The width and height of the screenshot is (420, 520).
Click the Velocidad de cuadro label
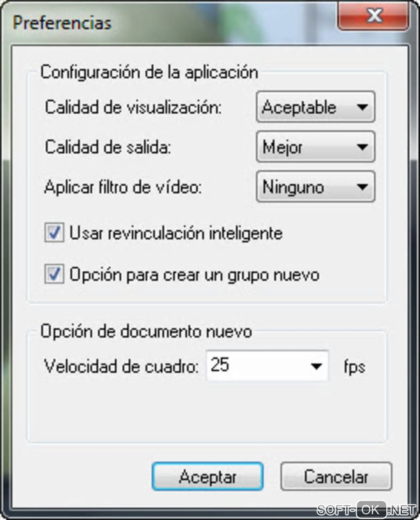pos(121,366)
